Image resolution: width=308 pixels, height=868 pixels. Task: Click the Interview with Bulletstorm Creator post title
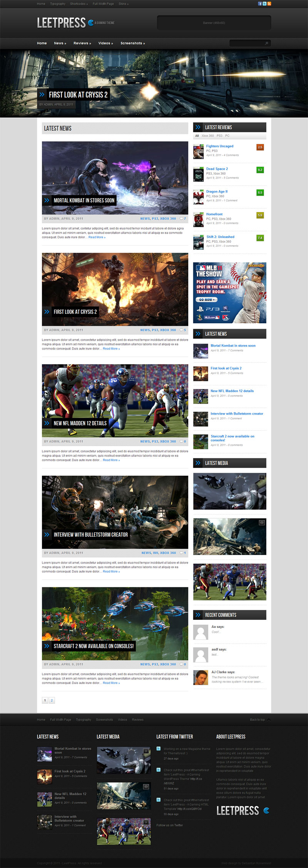[x=91, y=535]
